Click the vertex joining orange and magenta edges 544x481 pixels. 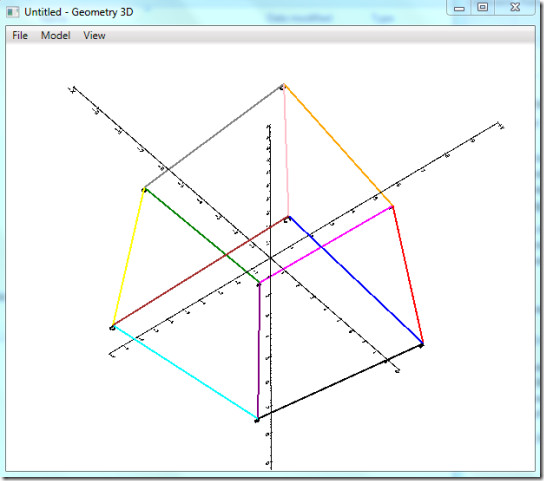click(x=392, y=207)
